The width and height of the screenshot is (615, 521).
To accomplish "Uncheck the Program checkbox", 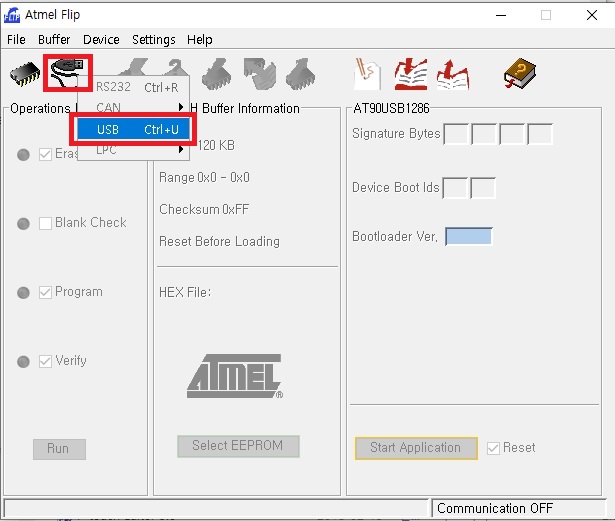I will (46, 292).
